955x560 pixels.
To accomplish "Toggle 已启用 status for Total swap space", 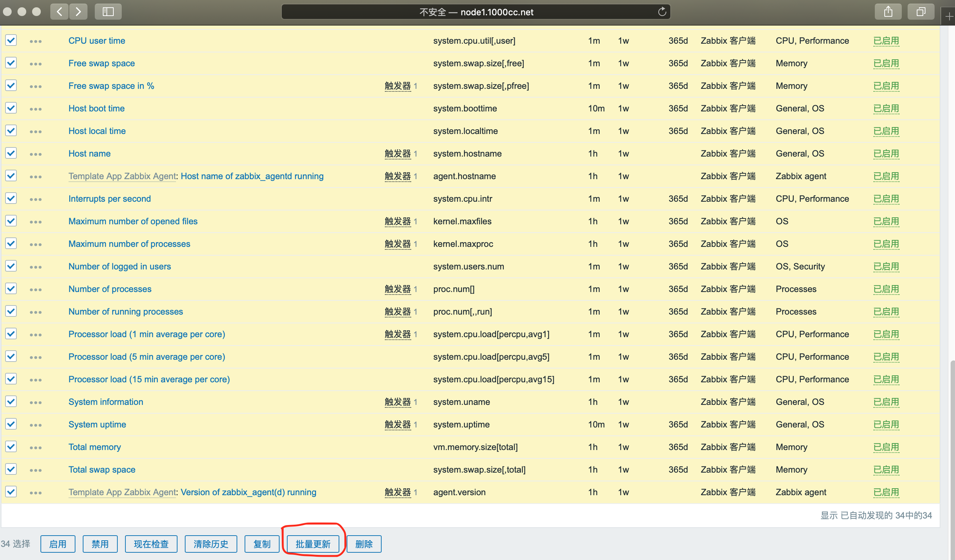I will [886, 469].
